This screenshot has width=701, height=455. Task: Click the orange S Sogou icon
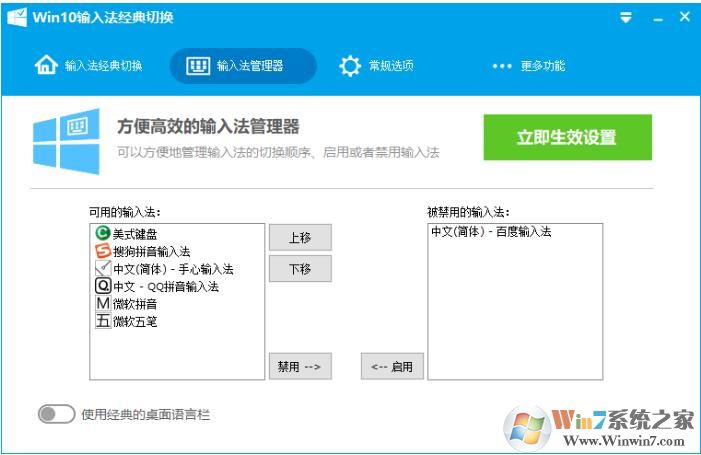click(x=103, y=250)
